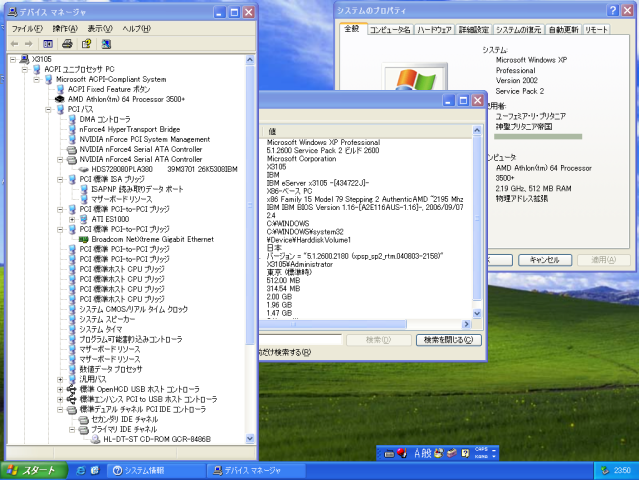Screen dimensions: 639x480
Task: Select ISAPNP read data port device
Action: click(x=137, y=189)
